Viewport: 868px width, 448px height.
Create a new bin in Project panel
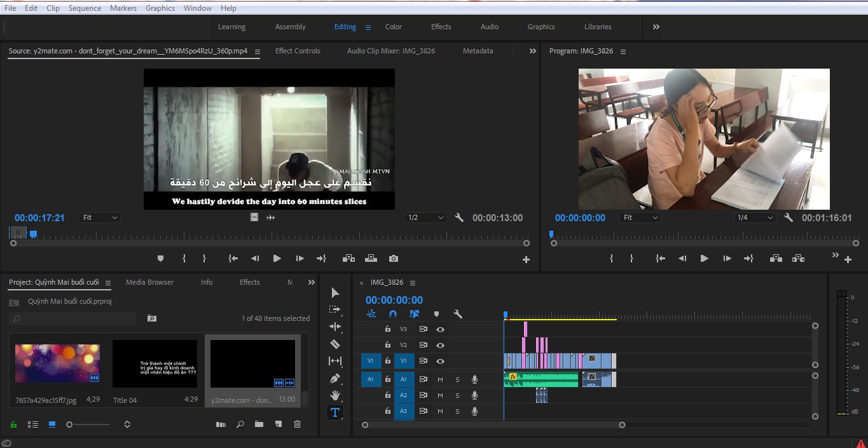[259, 424]
